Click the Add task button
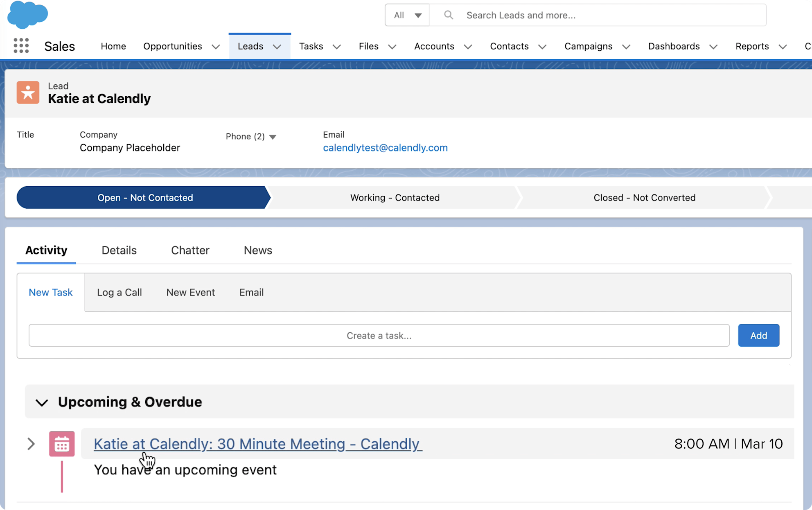This screenshot has height=510, width=812. coord(758,335)
